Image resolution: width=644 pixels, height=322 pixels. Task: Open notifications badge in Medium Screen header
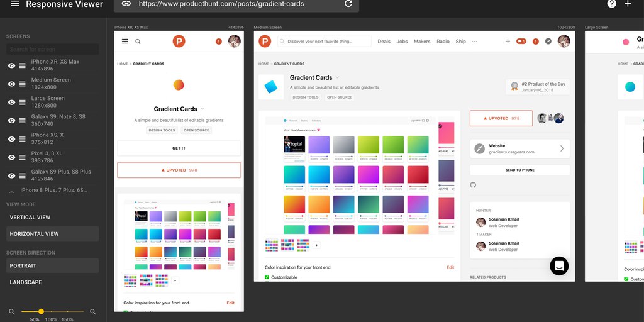pyautogui.click(x=536, y=42)
